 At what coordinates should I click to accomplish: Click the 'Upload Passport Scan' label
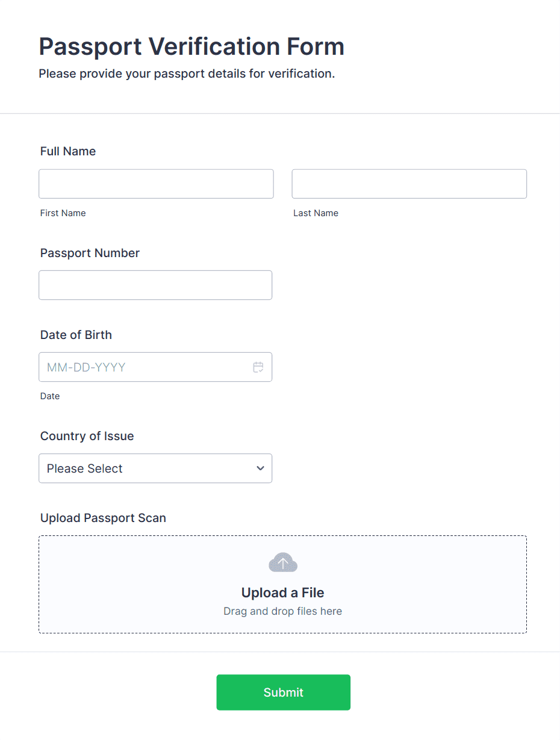[x=103, y=518]
